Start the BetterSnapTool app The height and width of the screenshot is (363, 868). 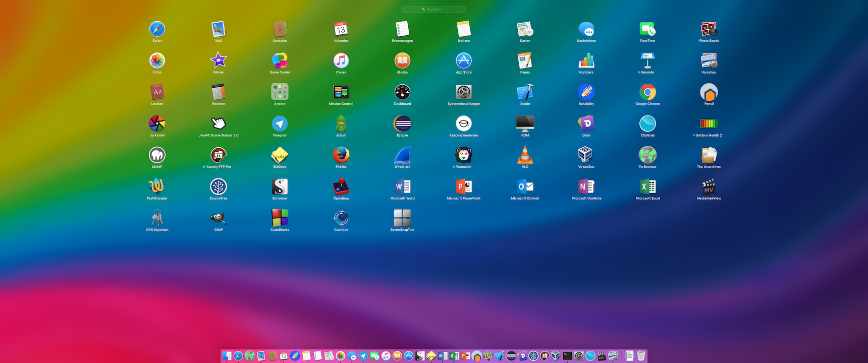[x=402, y=218]
